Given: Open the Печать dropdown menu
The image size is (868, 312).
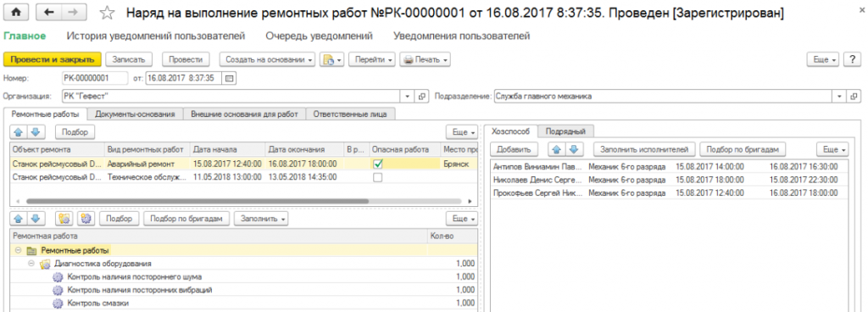Looking at the screenshot, I should (425, 59).
